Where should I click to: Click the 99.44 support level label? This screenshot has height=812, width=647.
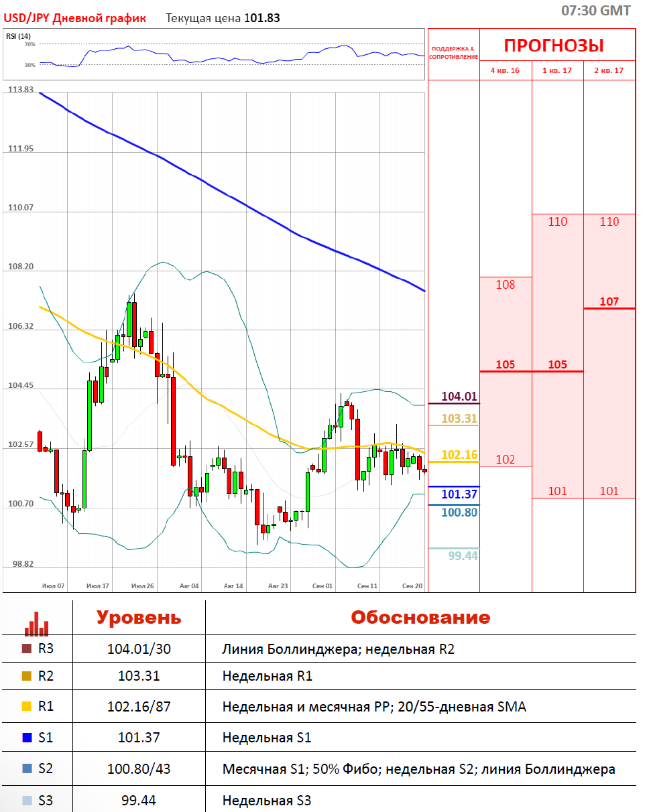point(463,555)
